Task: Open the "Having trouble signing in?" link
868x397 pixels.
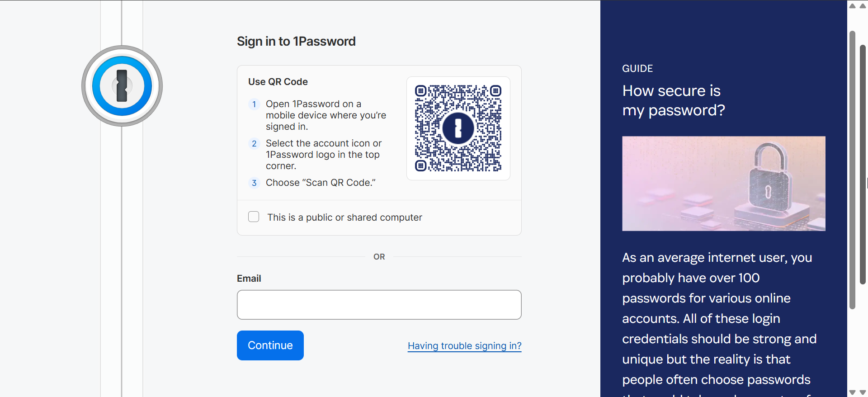Action: (464, 346)
